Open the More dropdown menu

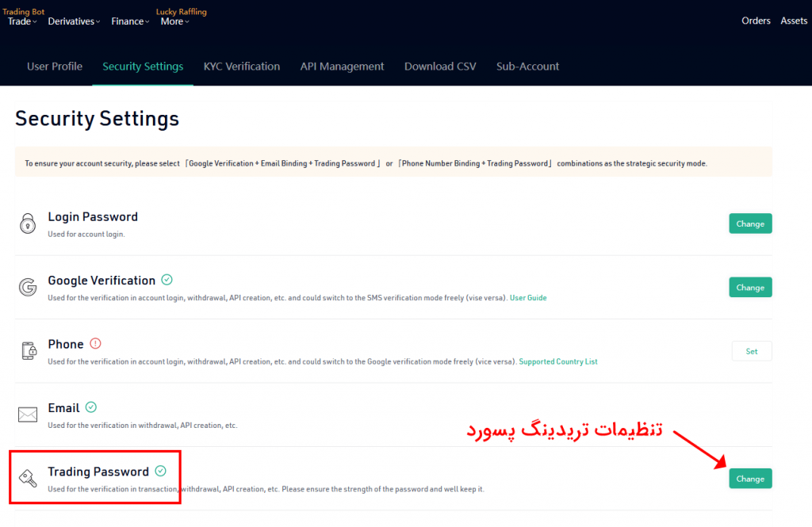174,21
